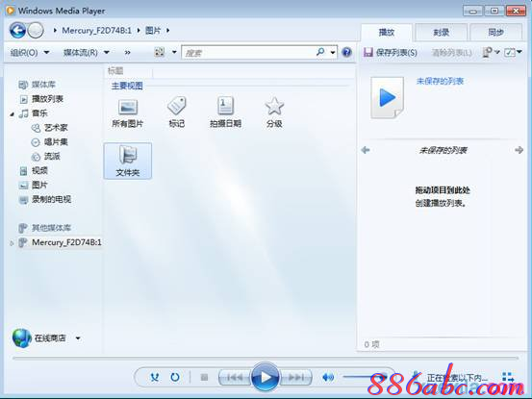Switch to the 播放 tab
This screenshot has width=532, height=399.
387,33
